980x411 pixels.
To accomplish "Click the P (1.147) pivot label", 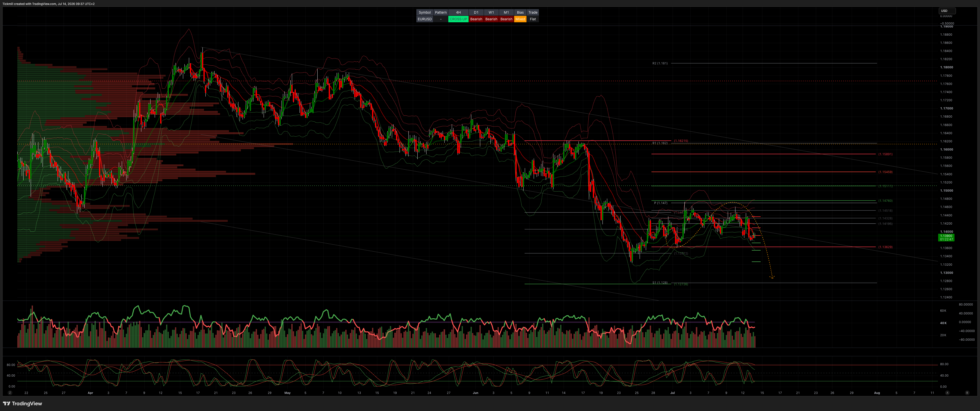I will [x=660, y=203].
